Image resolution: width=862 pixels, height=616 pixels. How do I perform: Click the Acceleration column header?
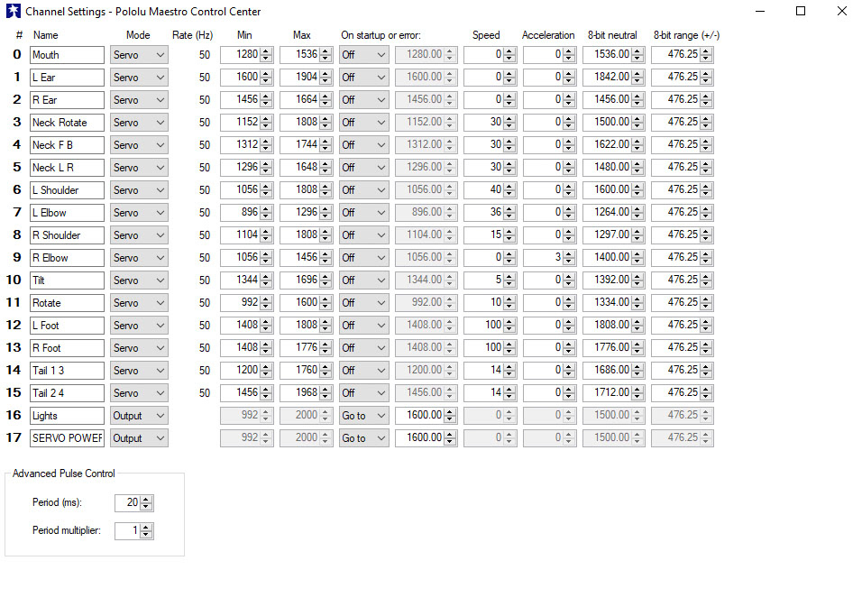(x=548, y=35)
